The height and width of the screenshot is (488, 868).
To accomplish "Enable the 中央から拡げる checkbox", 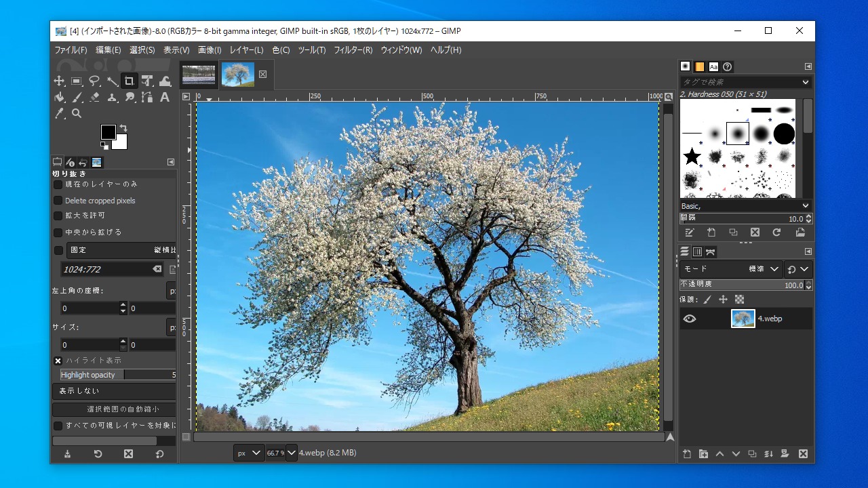I will (x=58, y=232).
